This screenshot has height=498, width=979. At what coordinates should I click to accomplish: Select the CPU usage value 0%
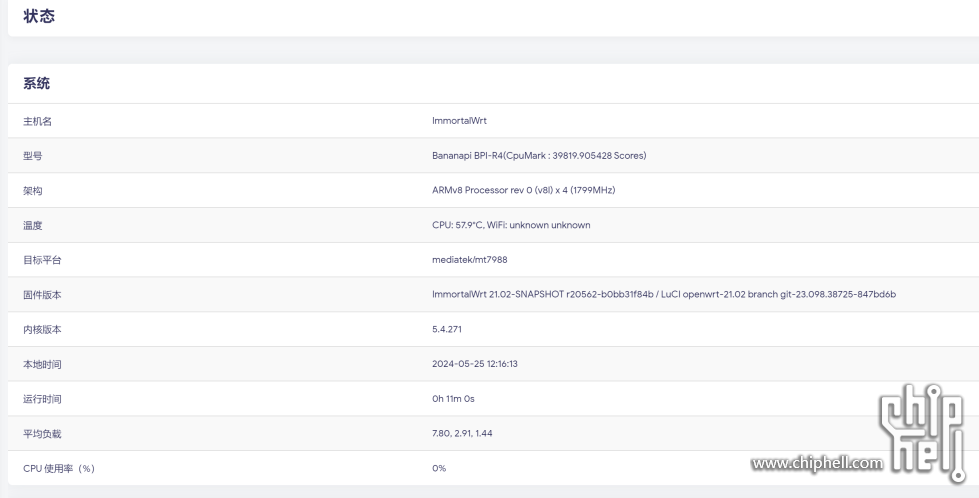click(439, 469)
